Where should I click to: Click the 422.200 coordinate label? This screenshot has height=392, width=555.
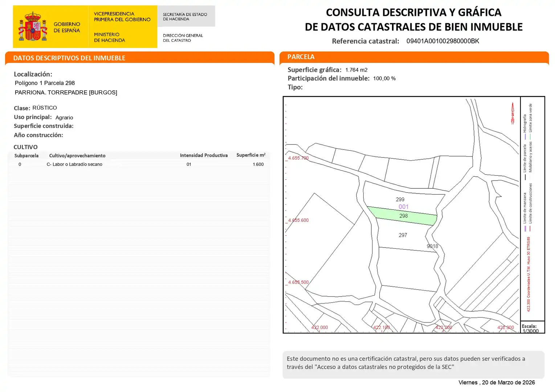[444, 327]
